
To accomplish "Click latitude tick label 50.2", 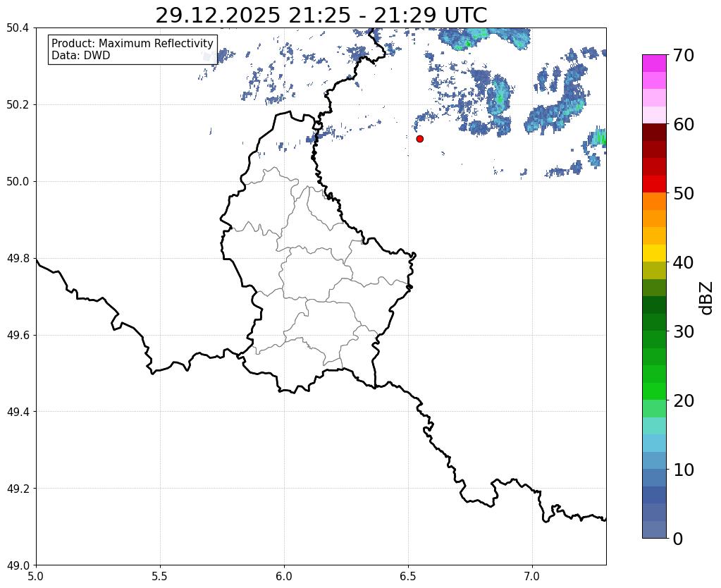I will (x=18, y=105).
